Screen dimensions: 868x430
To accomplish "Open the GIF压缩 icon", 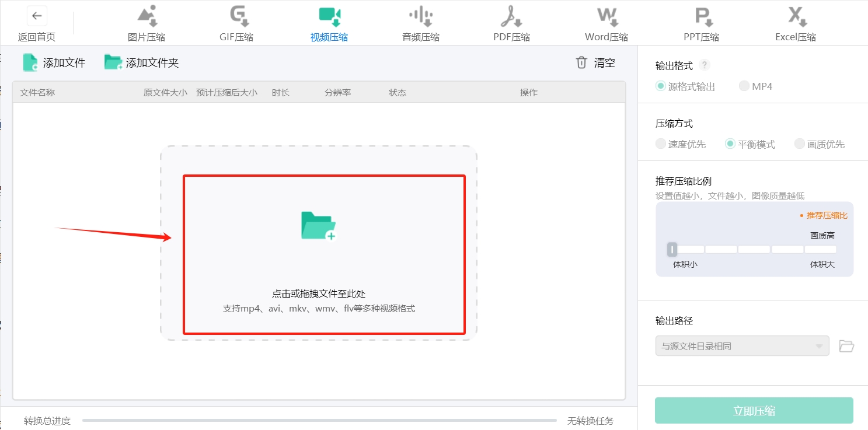I will click(x=238, y=16).
